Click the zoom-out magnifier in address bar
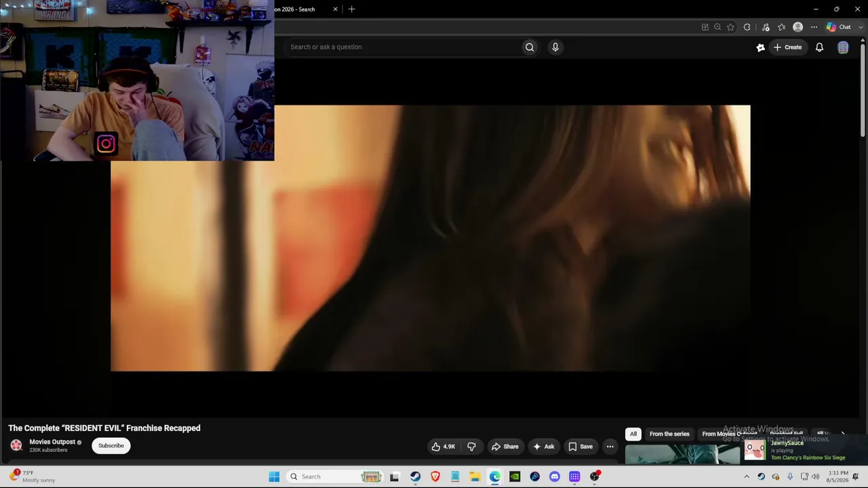868x488 pixels. coord(717,27)
